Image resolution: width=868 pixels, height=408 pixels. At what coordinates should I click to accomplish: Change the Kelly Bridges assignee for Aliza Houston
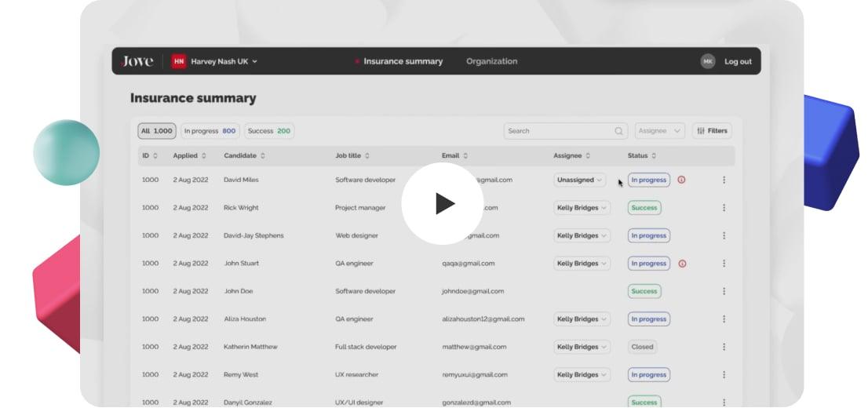(x=582, y=319)
